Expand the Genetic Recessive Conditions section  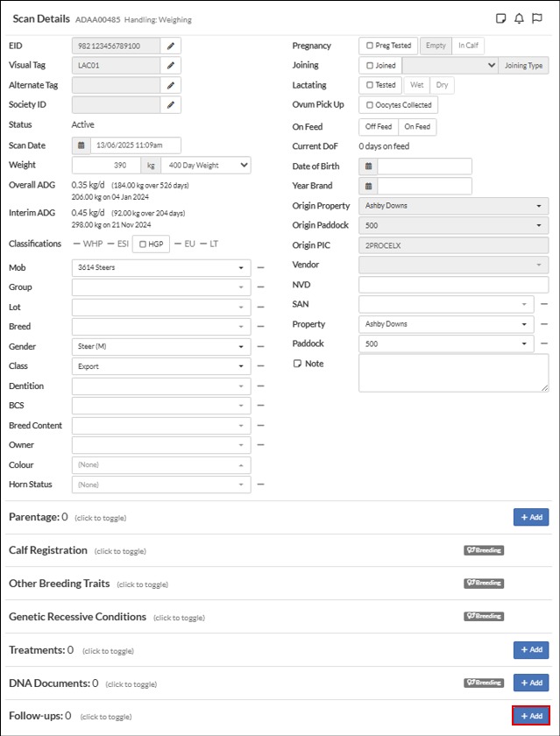coord(79,616)
